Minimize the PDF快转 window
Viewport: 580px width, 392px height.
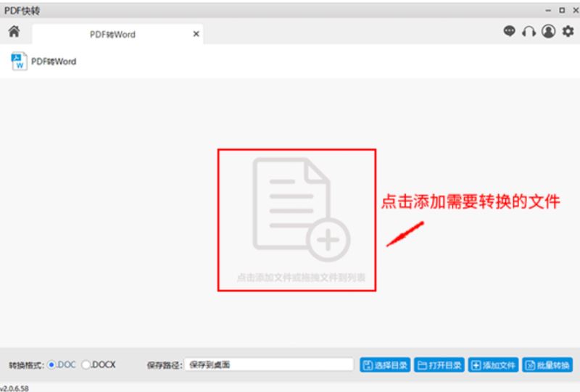(548, 10)
